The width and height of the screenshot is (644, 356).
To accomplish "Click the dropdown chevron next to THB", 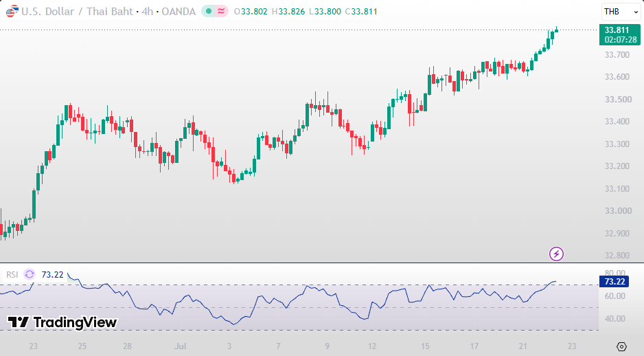I will [635, 12].
